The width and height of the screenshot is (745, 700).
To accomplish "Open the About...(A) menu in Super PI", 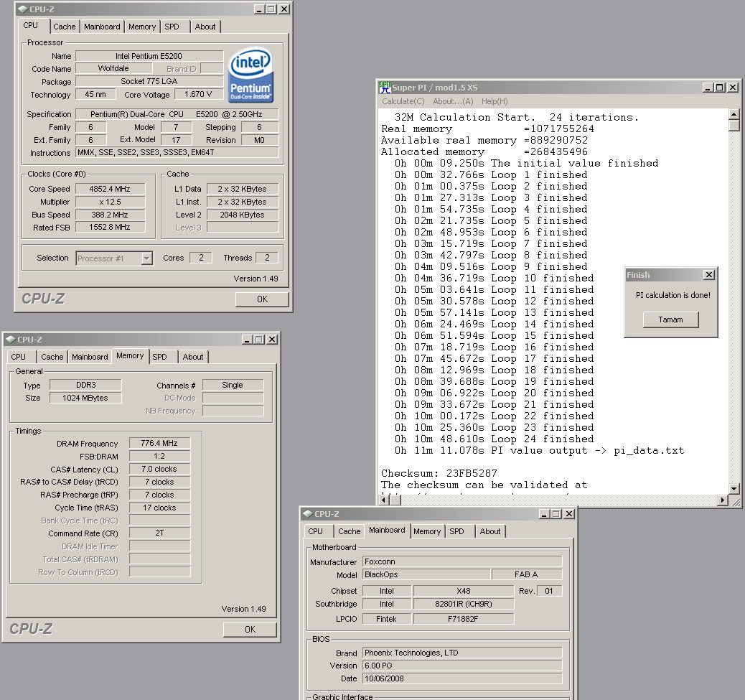I will pos(453,101).
